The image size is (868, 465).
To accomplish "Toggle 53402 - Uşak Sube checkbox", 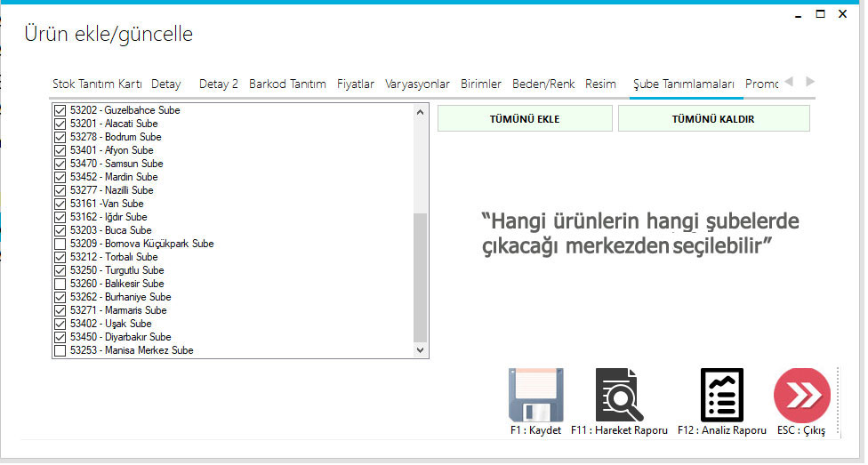I will 60,324.
